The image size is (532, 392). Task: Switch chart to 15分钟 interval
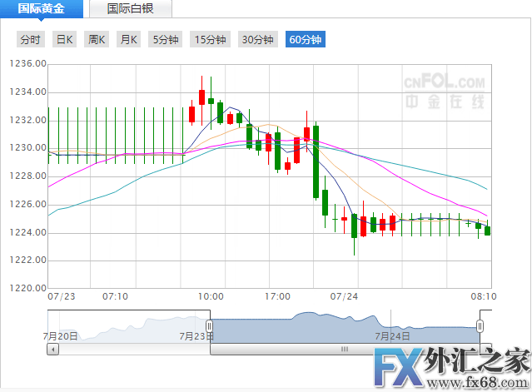click(x=211, y=39)
